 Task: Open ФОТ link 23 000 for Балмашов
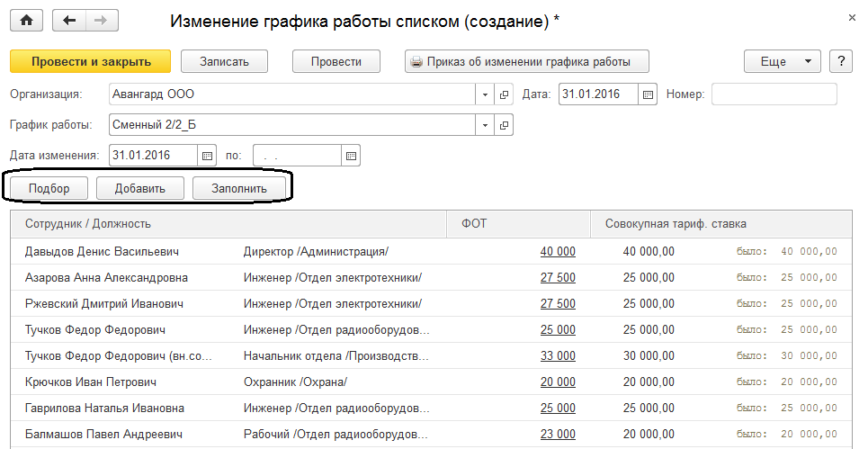558,434
